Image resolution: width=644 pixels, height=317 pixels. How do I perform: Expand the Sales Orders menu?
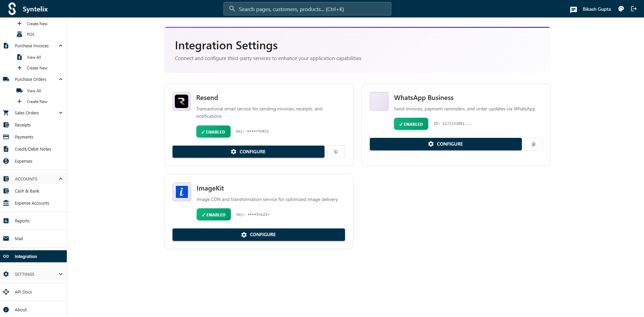coord(61,113)
